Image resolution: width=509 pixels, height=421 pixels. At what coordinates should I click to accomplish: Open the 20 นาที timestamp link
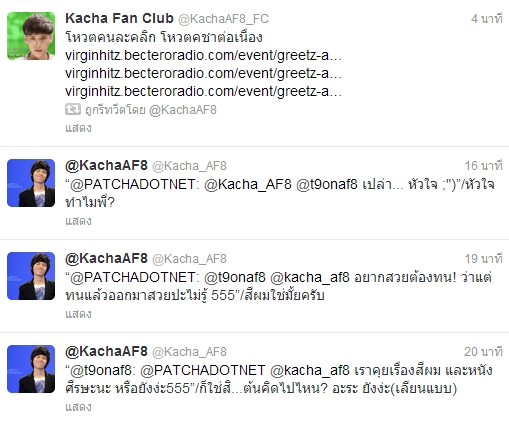[x=483, y=352]
